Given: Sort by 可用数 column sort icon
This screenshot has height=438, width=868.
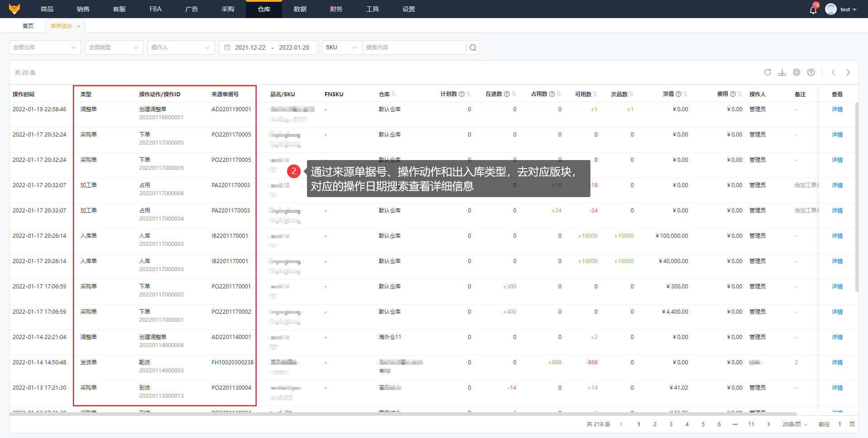Looking at the screenshot, I should pos(595,94).
